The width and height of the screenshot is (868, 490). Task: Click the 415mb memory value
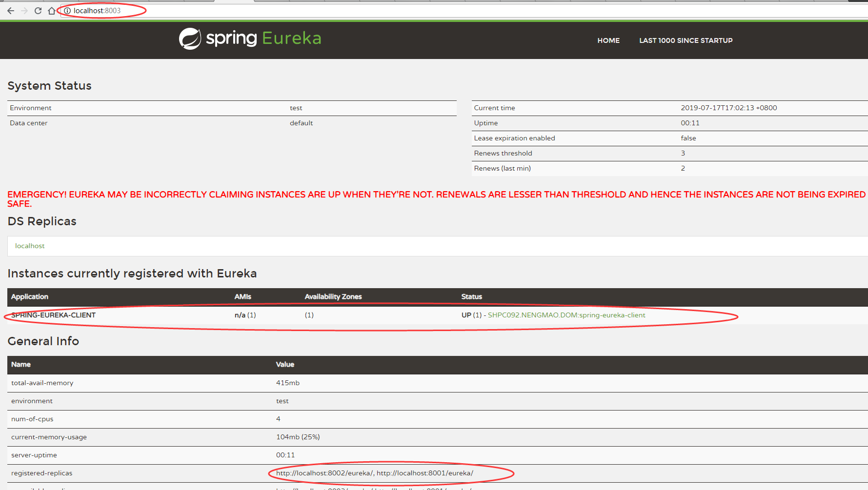coord(288,383)
